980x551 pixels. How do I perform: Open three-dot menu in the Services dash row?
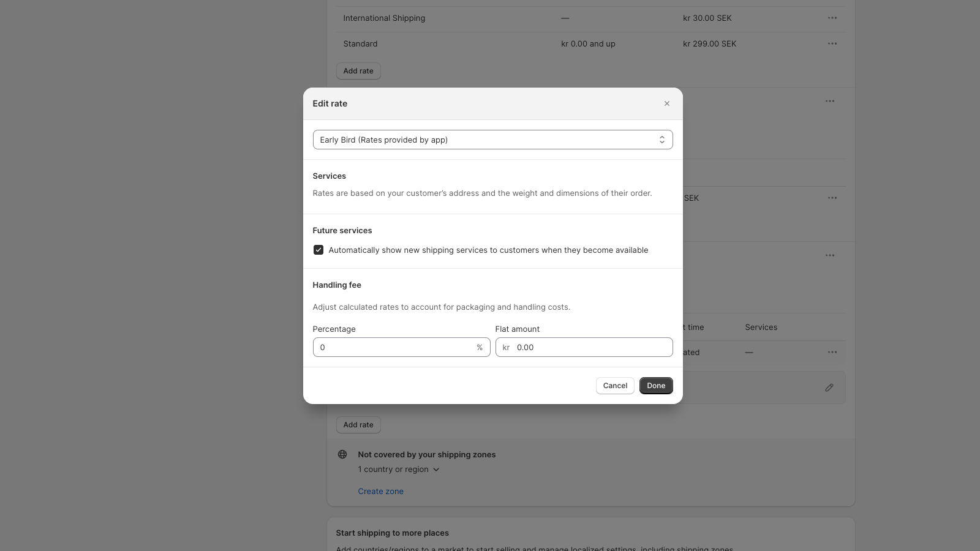(832, 352)
